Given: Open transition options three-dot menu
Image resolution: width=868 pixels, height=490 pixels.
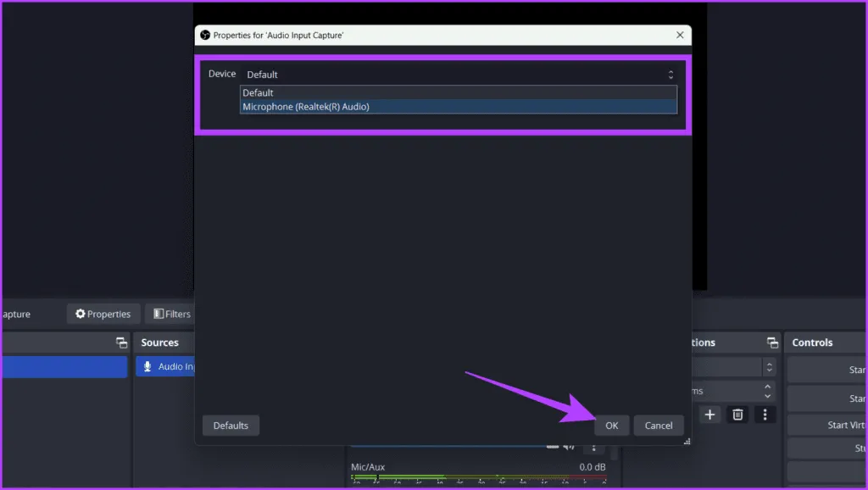Looking at the screenshot, I should pyautogui.click(x=765, y=415).
